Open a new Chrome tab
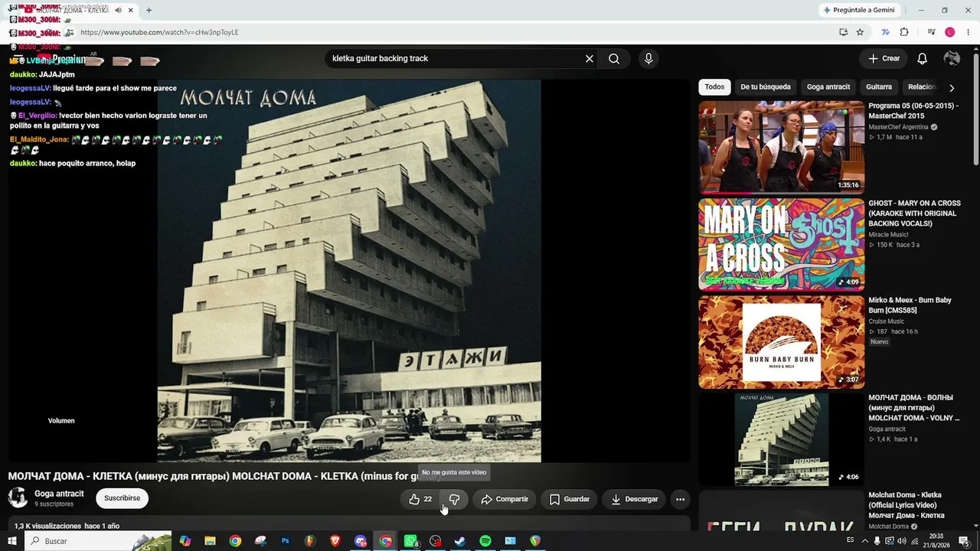Screen dimensions: 980x551 (149, 11)
